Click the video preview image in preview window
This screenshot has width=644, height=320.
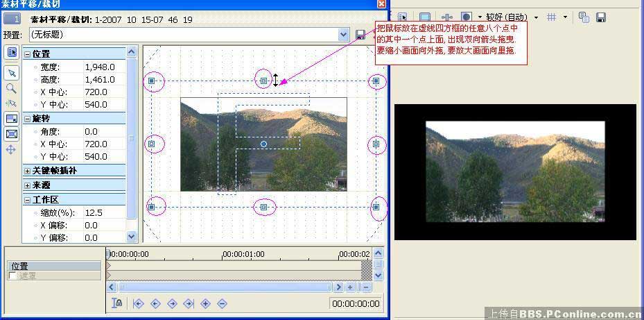click(515, 171)
